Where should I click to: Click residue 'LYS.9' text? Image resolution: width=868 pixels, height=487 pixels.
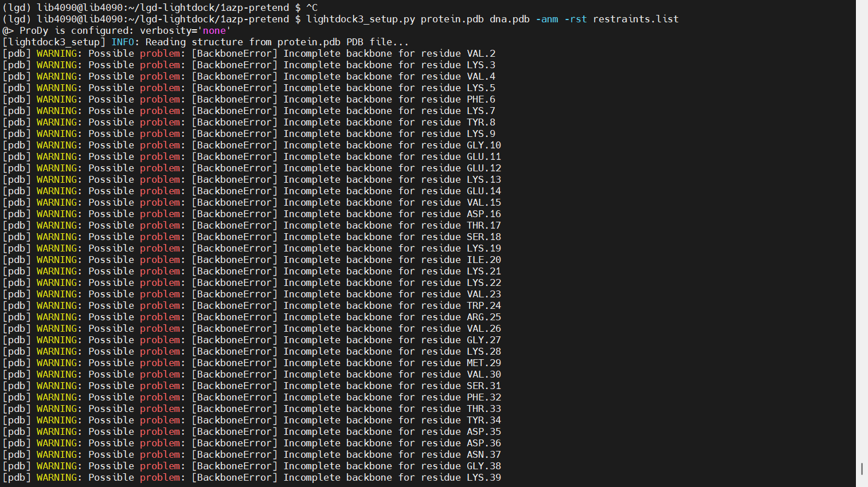coord(481,133)
